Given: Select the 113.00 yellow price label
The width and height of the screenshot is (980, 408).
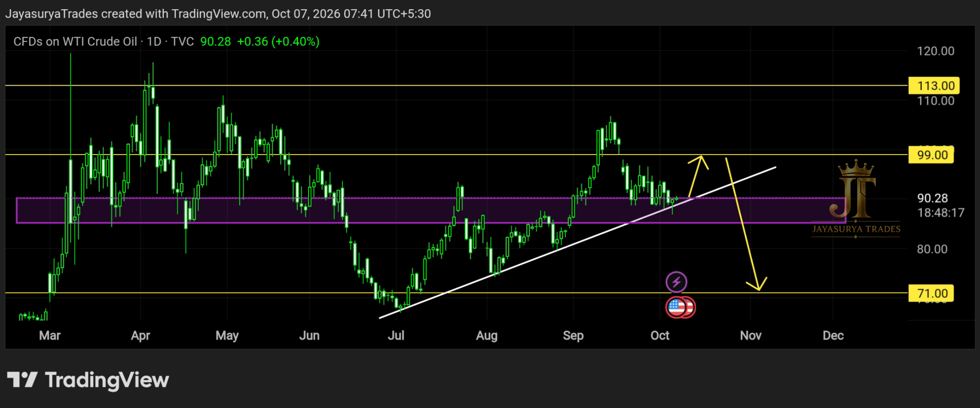Looking at the screenshot, I should 934,86.
